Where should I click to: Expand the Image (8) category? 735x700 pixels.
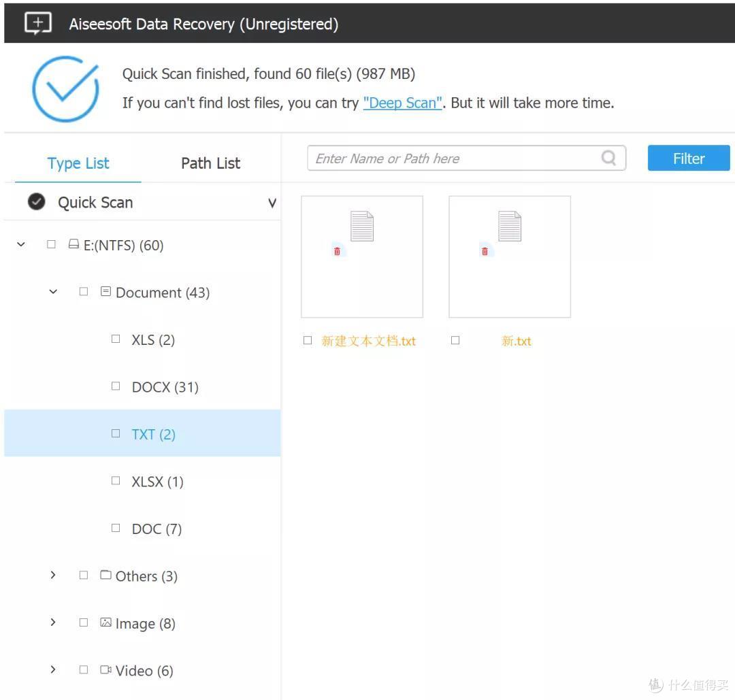click(53, 622)
